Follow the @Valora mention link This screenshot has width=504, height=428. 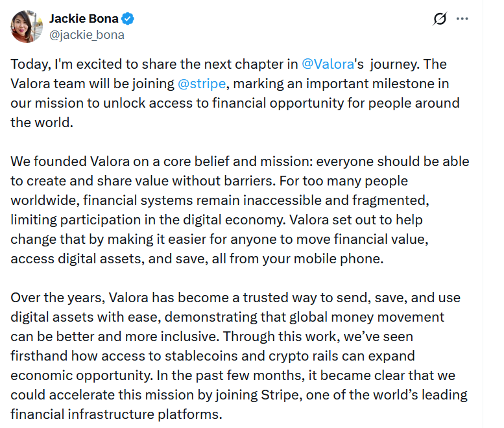[328, 64]
